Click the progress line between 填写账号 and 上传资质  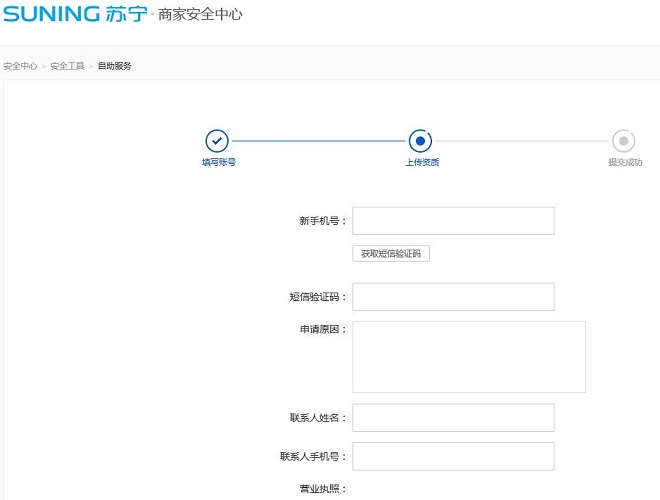[318, 141]
